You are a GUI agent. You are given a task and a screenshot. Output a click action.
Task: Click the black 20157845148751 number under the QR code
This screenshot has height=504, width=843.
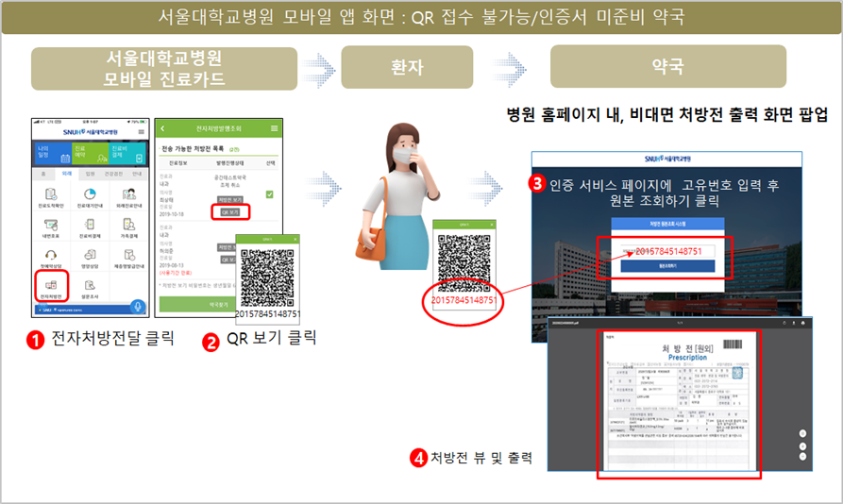click(268, 313)
